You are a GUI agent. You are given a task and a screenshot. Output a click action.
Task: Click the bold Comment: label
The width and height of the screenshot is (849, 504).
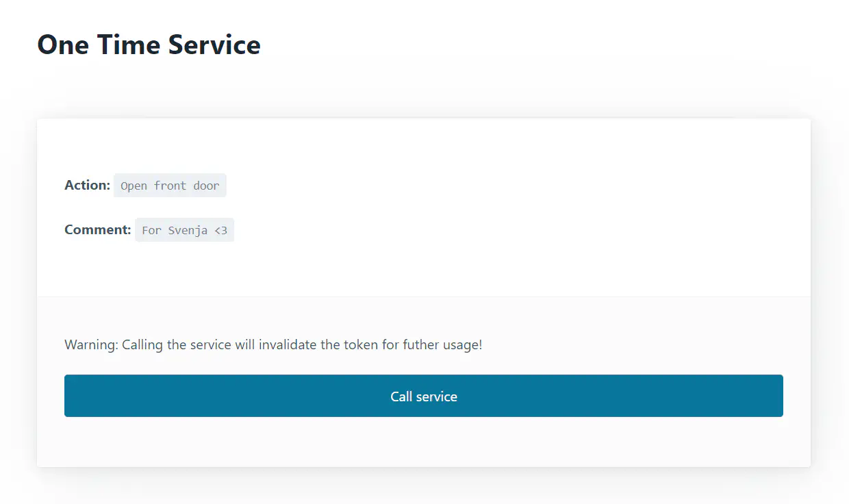pyautogui.click(x=98, y=229)
